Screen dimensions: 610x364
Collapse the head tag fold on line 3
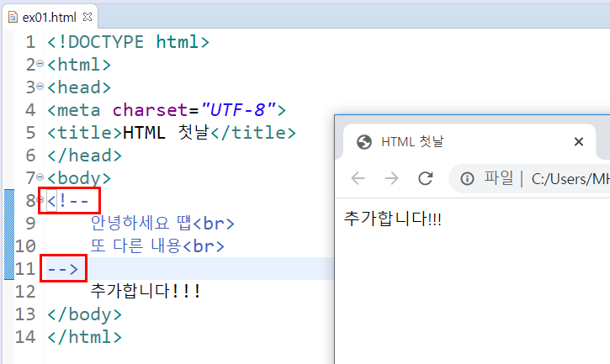(40, 87)
